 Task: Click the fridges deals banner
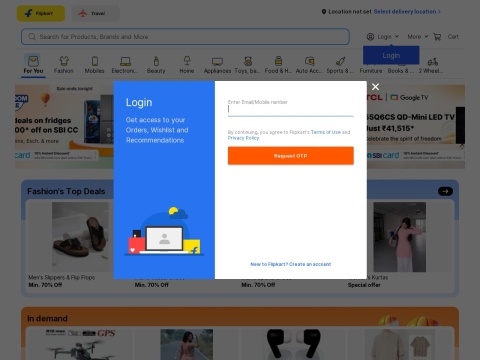point(64,127)
